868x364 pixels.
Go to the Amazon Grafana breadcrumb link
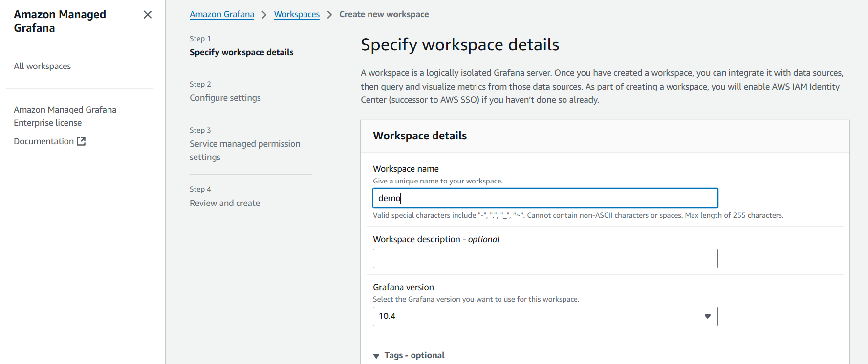click(x=222, y=14)
